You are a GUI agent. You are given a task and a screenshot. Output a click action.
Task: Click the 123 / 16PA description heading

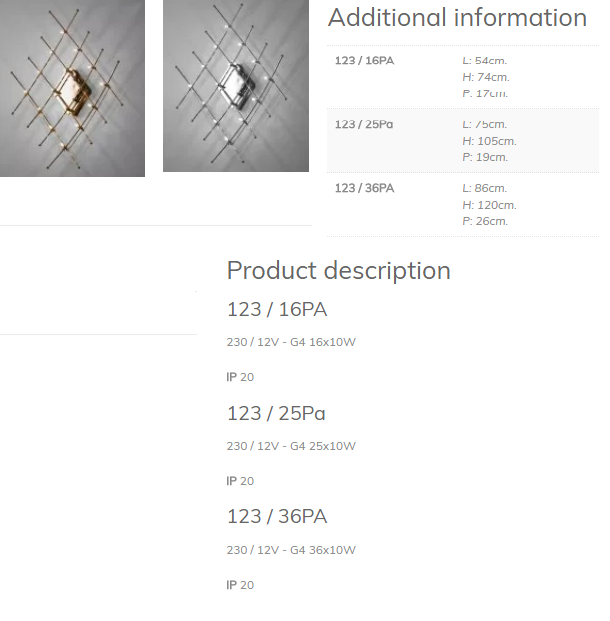point(277,309)
